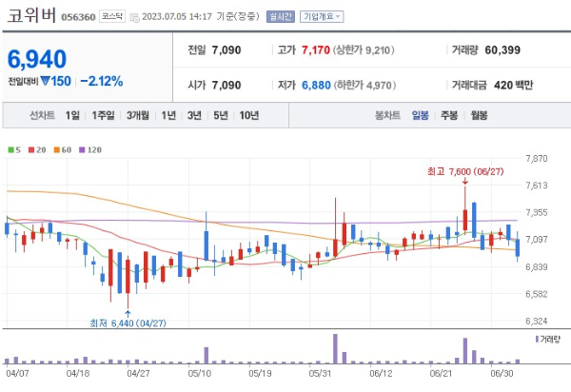
Task: Click the 코스닥 market badge
Action: coord(111,16)
